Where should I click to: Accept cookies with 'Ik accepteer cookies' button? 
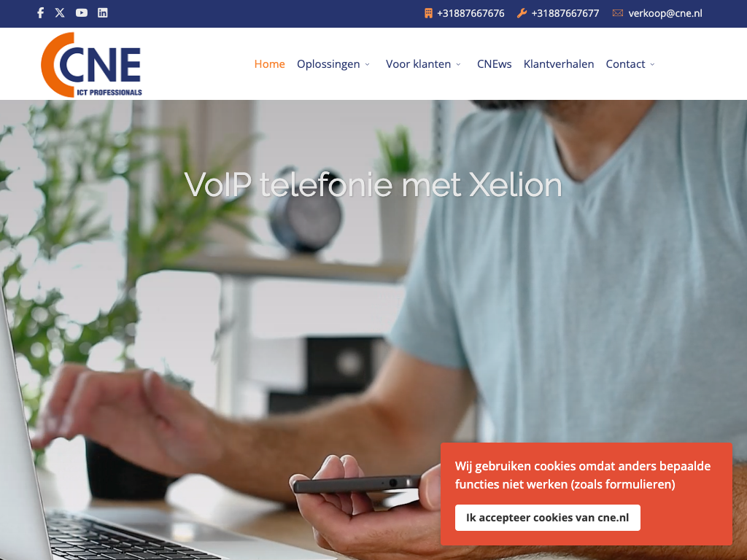pyautogui.click(x=547, y=518)
